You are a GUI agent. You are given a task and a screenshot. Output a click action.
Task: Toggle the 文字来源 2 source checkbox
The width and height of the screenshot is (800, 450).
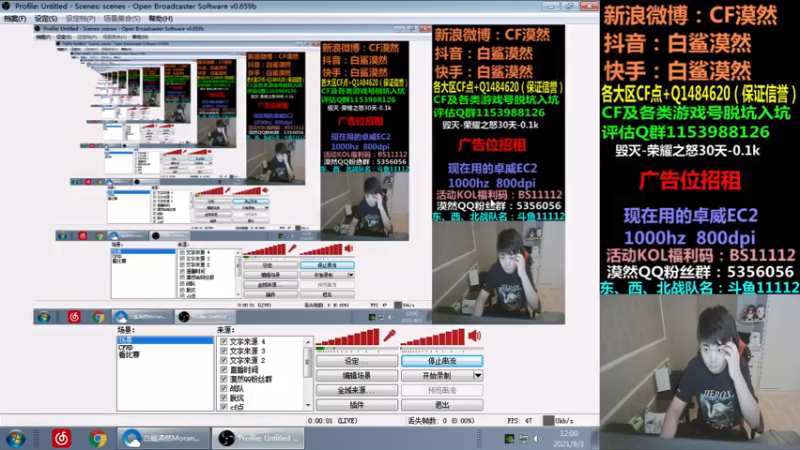tap(223, 360)
